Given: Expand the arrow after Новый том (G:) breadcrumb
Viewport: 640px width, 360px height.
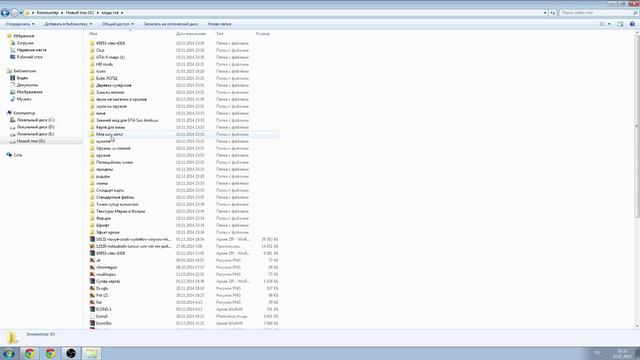Looking at the screenshot, I should pos(98,13).
